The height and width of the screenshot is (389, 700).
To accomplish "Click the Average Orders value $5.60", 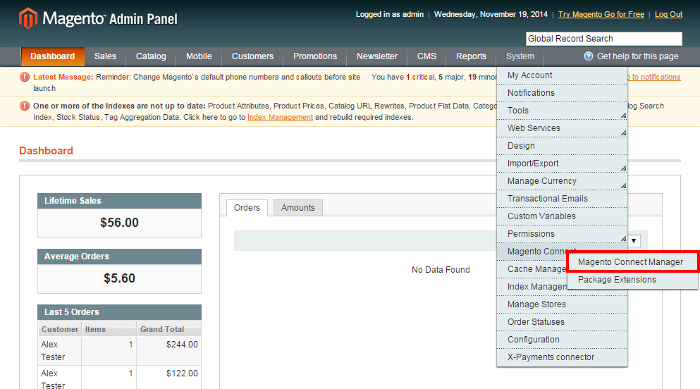I will (119, 278).
